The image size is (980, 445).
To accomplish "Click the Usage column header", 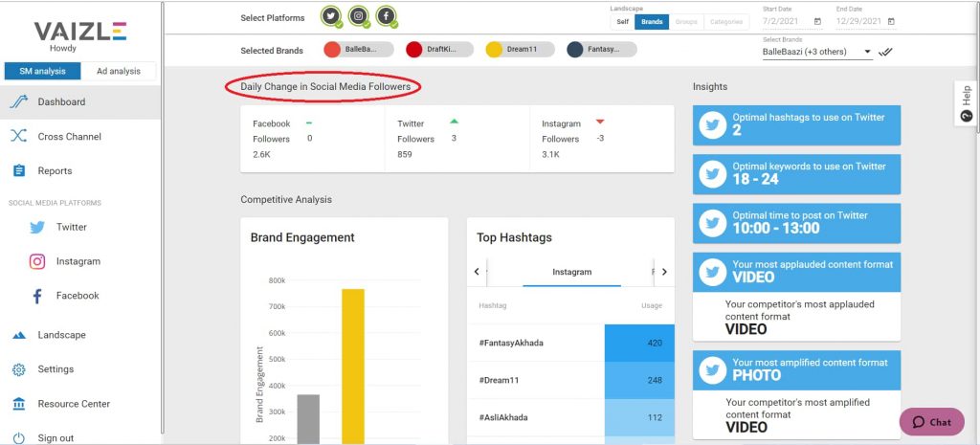I will (x=651, y=305).
